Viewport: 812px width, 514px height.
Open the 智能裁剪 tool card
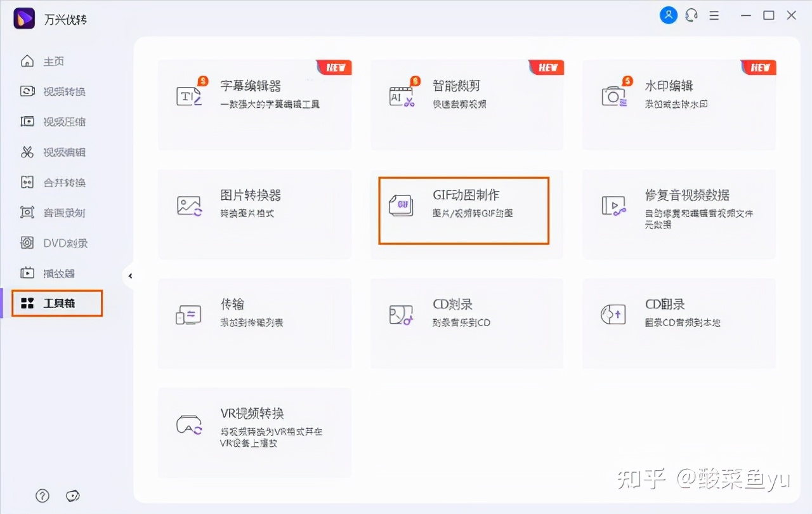pyautogui.click(x=467, y=105)
